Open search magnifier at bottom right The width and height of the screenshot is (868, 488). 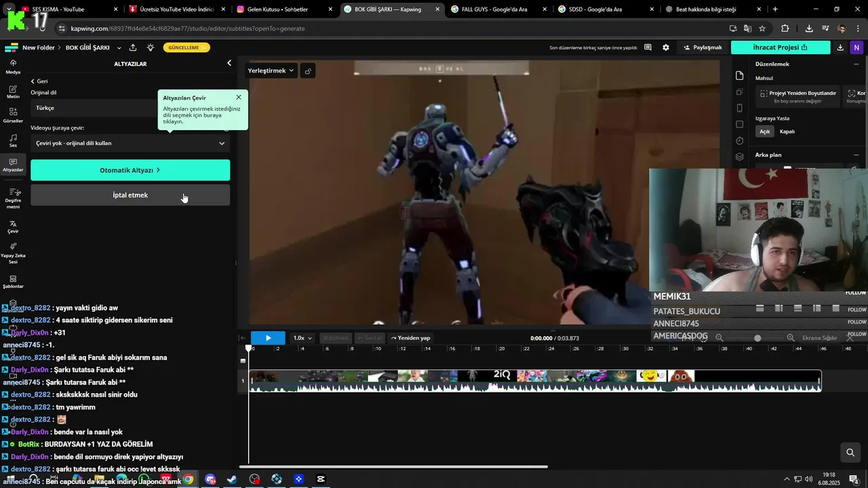(x=850, y=453)
